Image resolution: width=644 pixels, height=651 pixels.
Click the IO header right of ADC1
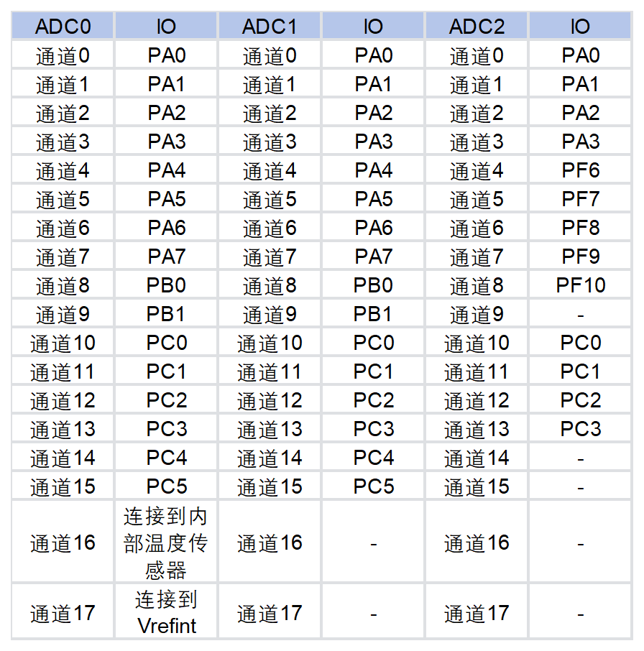pyautogui.click(x=373, y=26)
